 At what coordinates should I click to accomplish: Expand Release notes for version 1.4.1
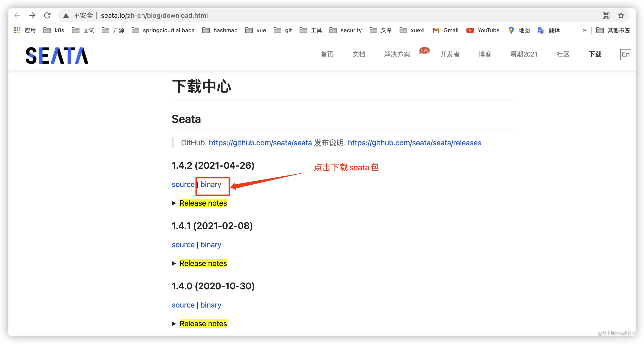203,263
